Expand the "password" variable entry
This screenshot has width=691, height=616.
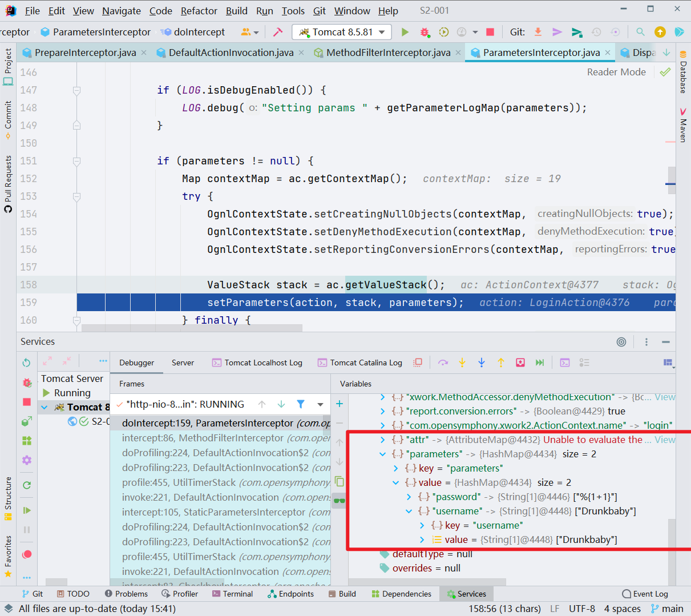(x=409, y=497)
